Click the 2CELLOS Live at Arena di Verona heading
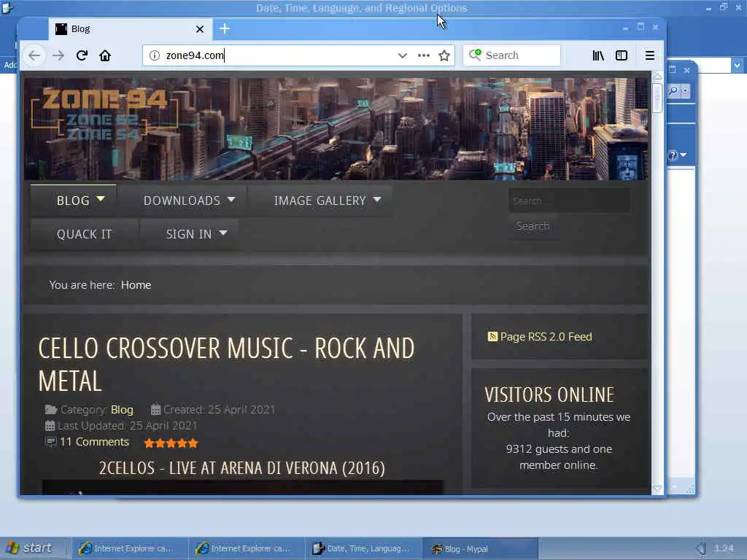747x560 pixels. coord(242,468)
